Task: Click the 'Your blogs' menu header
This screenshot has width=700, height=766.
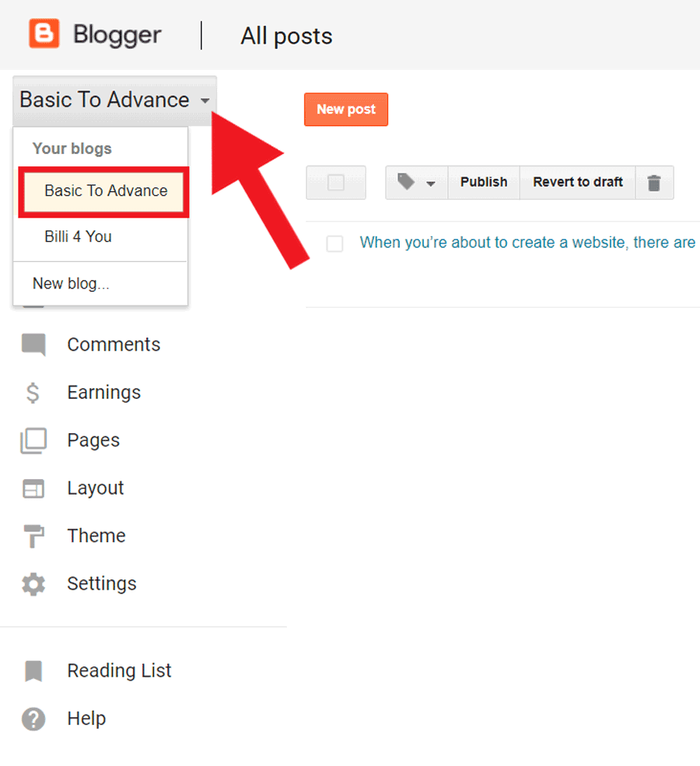Action: click(x=72, y=149)
